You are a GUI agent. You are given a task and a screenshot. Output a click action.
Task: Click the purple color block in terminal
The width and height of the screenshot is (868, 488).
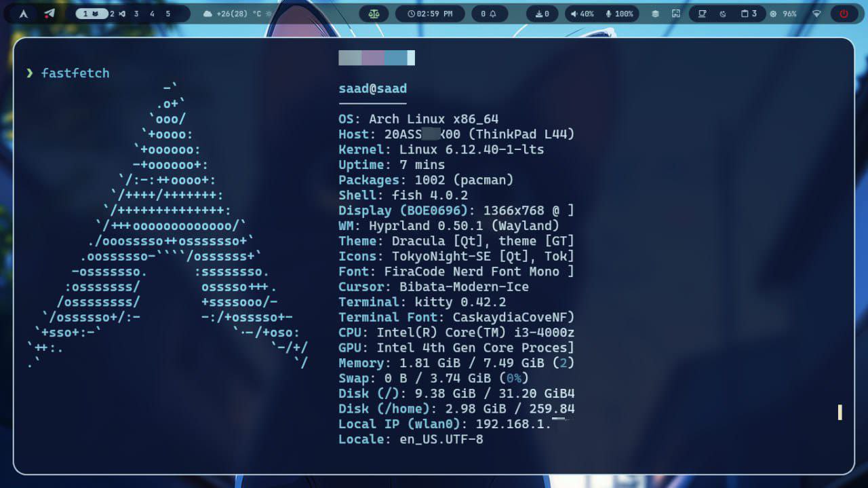coord(373,58)
